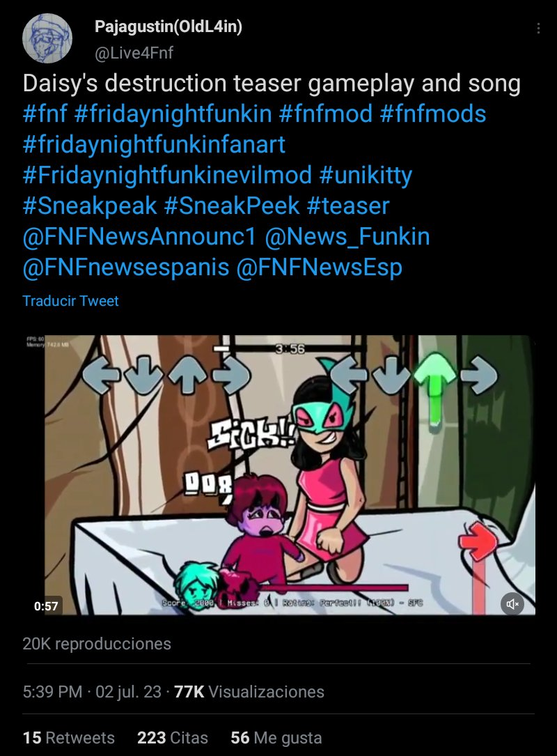The image size is (557, 756).
Task: Open the #fnfmod hashtag
Action: click(326, 114)
